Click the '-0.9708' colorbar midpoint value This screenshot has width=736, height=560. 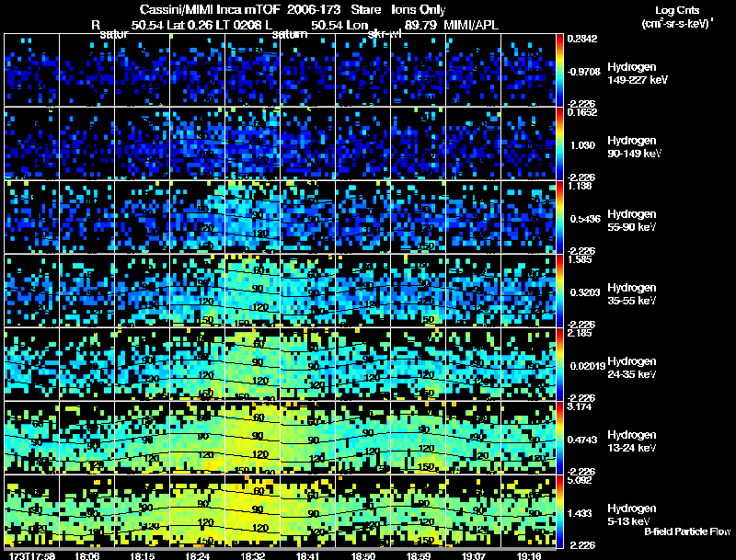583,72
